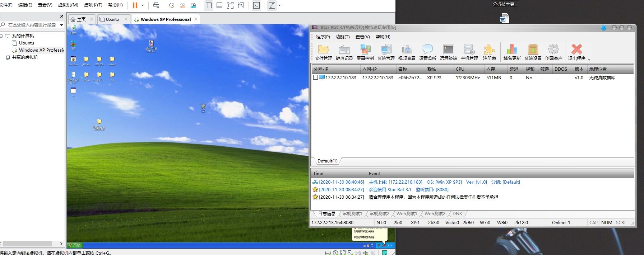
Task: Open the 虚拟机(M) menu in VMware
Action: pyautogui.click(x=68, y=5)
